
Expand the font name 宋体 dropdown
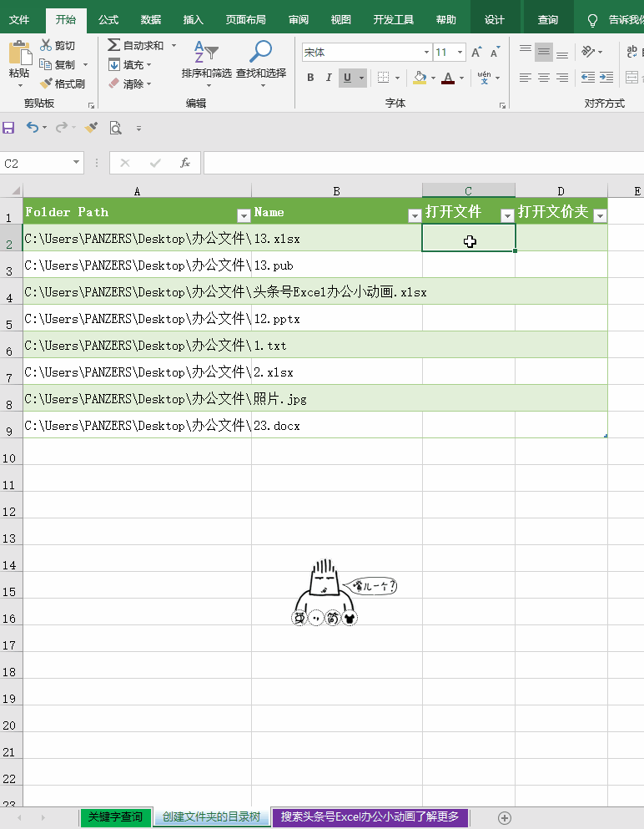pyautogui.click(x=426, y=52)
